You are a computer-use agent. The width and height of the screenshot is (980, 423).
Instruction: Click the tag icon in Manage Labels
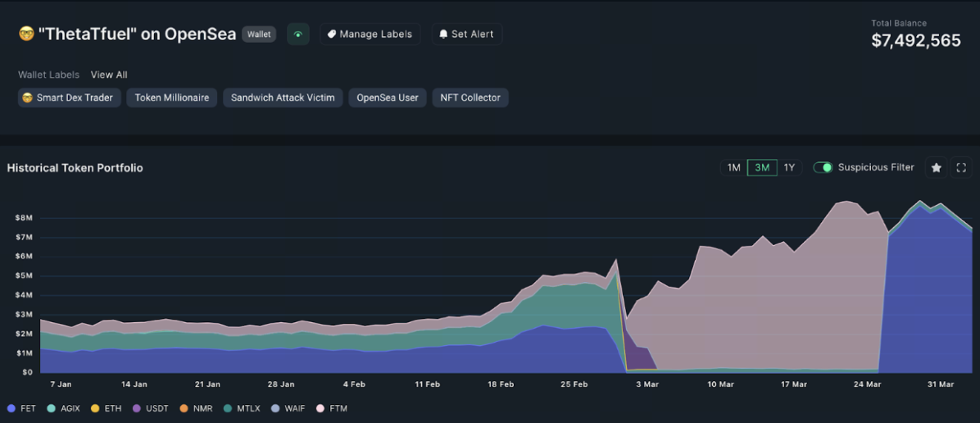click(332, 34)
